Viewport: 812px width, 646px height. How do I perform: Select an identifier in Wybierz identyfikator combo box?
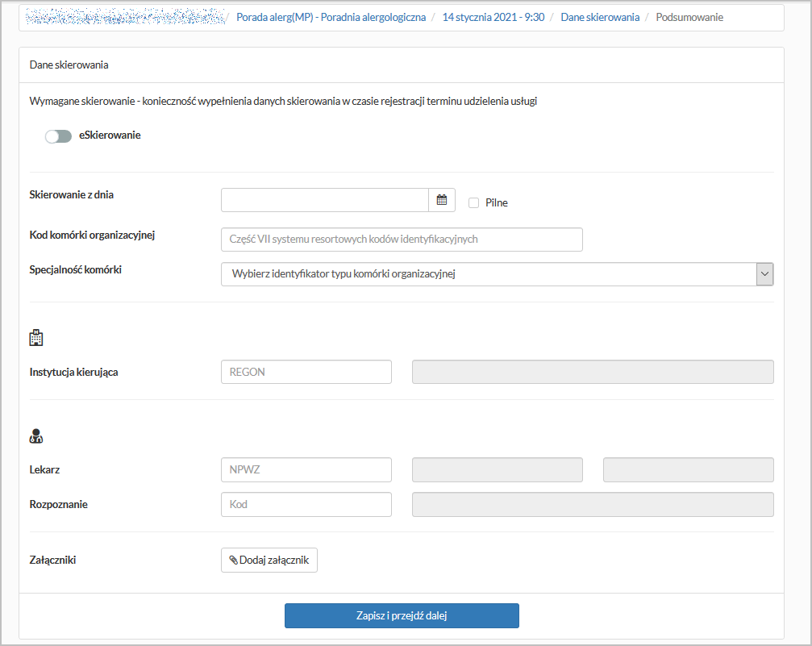[x=496, y=274]
